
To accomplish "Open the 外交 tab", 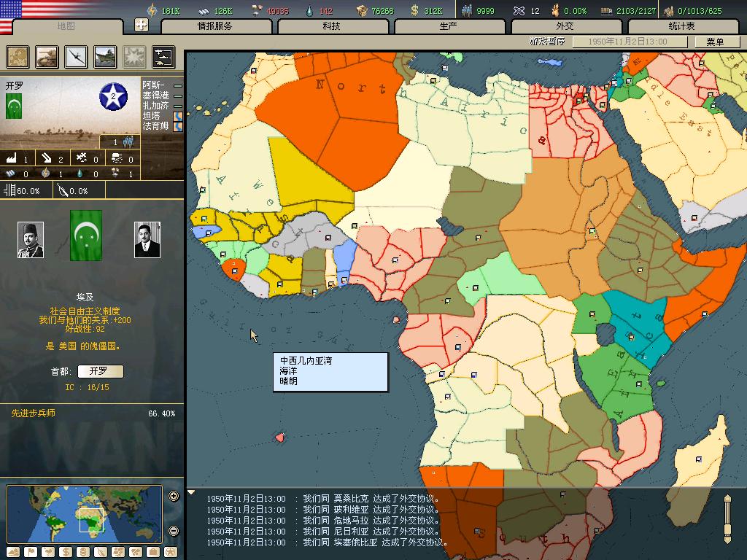I will (x=565, y=26).
